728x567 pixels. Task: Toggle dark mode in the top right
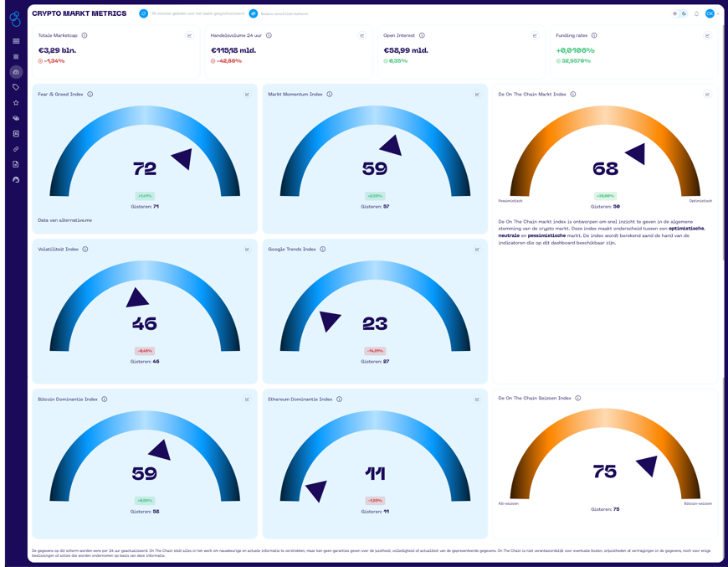[x=674, y=13]
